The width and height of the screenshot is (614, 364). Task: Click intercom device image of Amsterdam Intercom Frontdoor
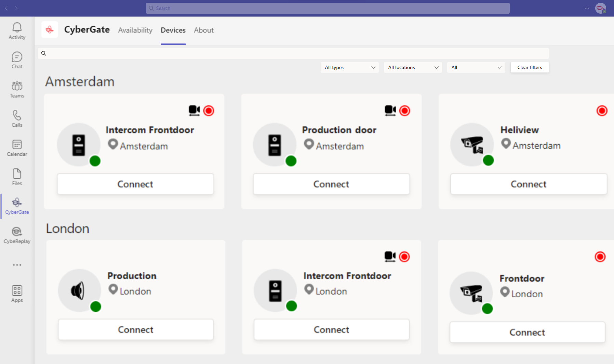pos(79,145)
